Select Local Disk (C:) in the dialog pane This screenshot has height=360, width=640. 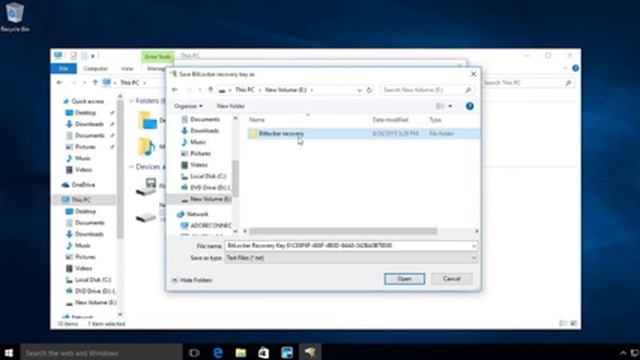pyautogui.click(x=208, y=176)
